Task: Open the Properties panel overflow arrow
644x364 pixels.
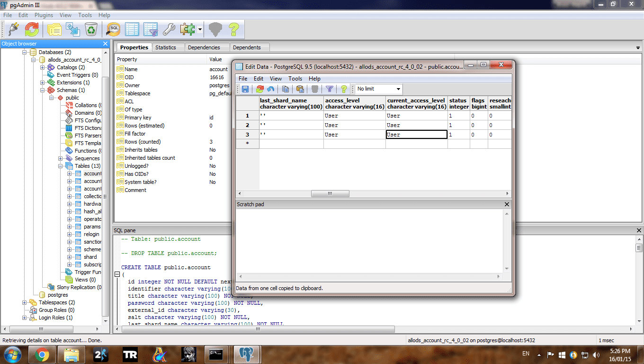Action: click(x=638, y=48)
